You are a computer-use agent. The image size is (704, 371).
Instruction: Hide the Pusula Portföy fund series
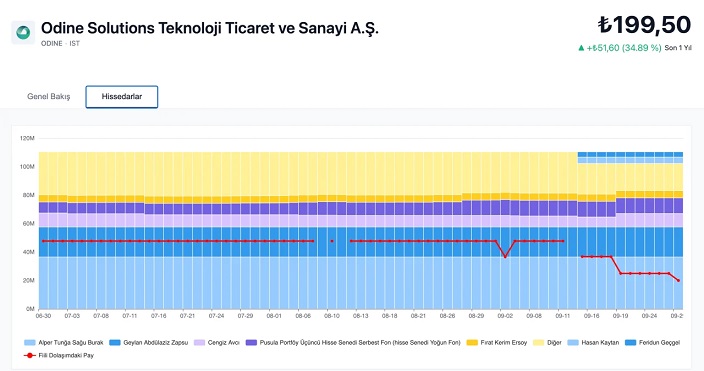coord(251,343)
